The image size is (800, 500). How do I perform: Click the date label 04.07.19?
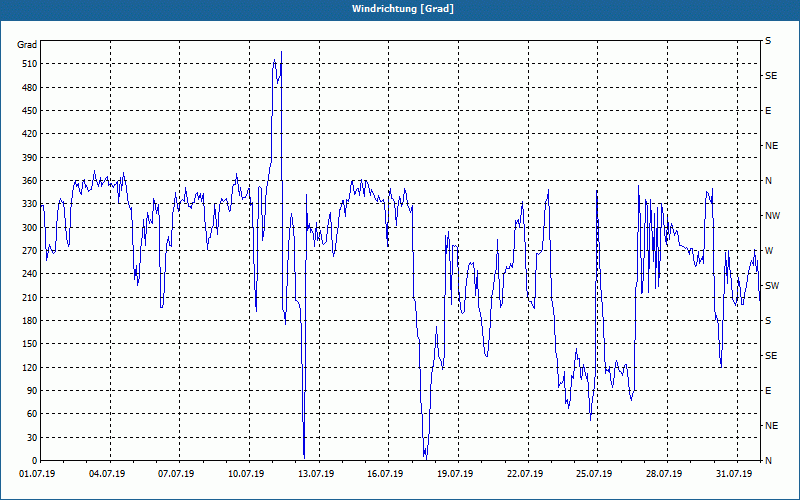click(107, 474)
